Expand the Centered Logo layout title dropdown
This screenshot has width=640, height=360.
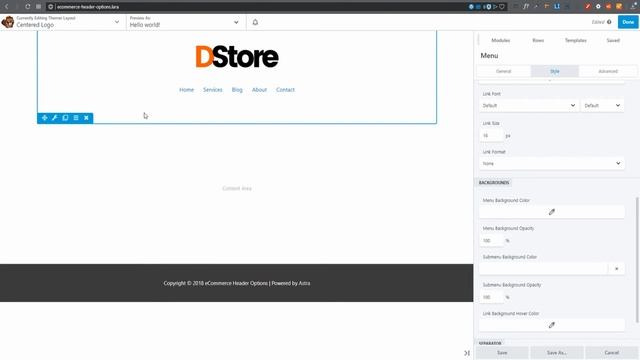tap(117, 22)
